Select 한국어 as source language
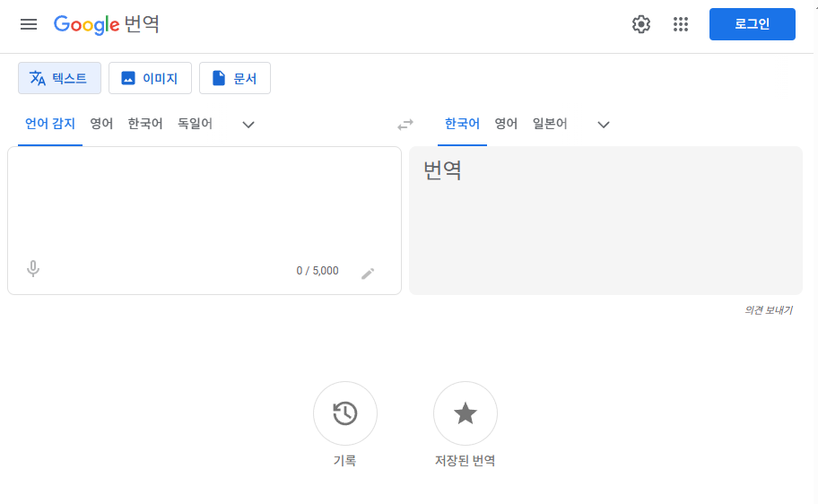Image resolution: width=818 pixels, height=504 pixels. (x=145, y=124)
